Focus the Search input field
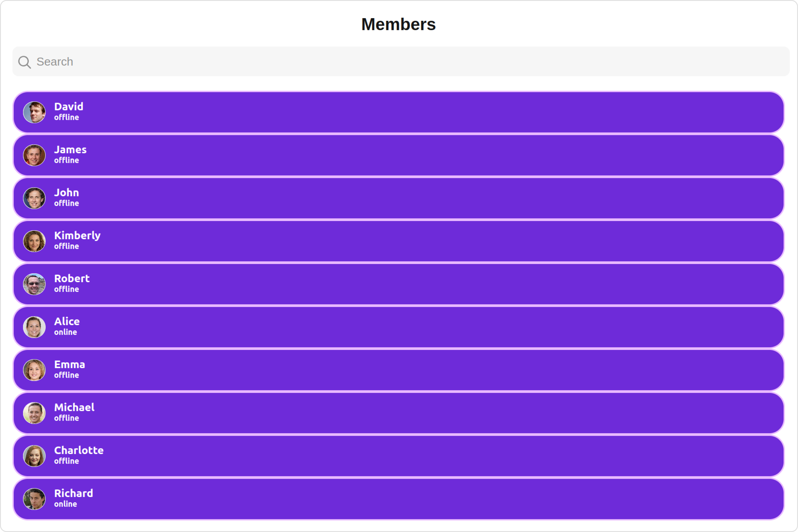 pyautogui.click(x=401, y=61)
